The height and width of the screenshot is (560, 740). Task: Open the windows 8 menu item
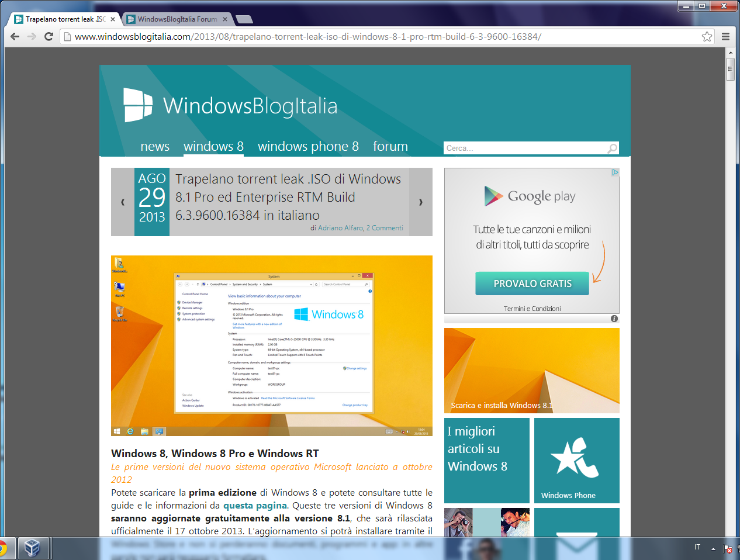pyautogui.click(x=213, y=146)
